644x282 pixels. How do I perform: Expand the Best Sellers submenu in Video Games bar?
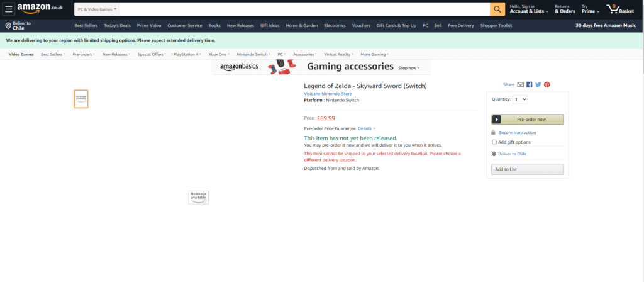(x=53, y=54)
